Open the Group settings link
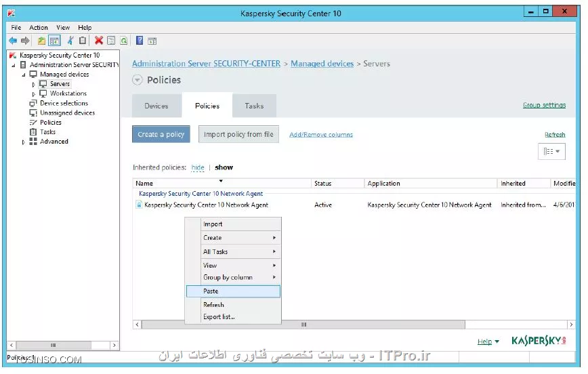This screenshot has width=588, height=374. 544,105
